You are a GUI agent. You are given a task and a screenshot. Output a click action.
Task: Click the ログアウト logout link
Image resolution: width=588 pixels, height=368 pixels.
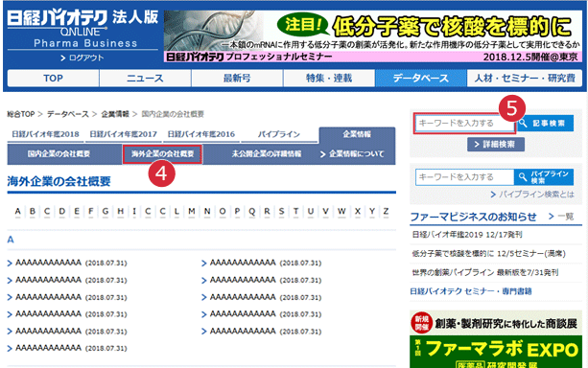82,58
